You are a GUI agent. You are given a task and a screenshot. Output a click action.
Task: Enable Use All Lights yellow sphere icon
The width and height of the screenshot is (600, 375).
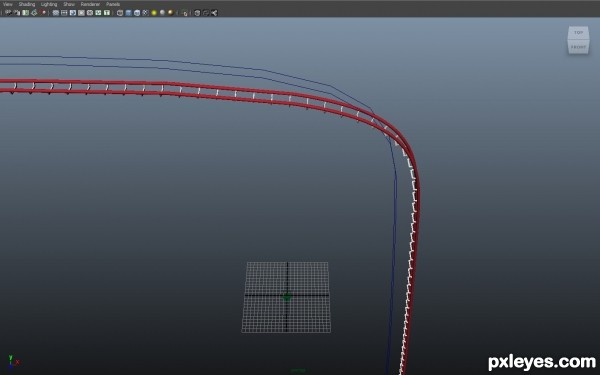154,13
